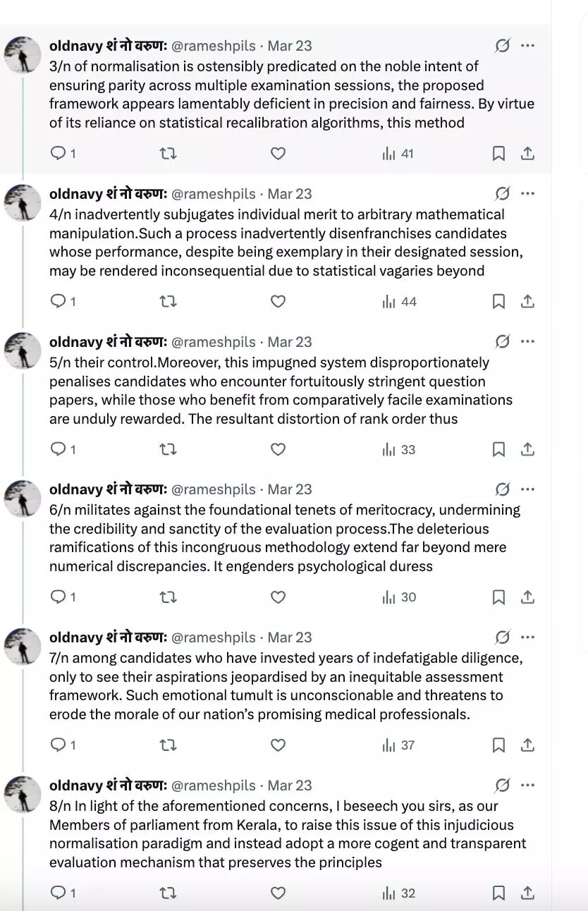Repost the 4/n tweet
This screenshot has width=588, height=911.
tap(168, 302)
